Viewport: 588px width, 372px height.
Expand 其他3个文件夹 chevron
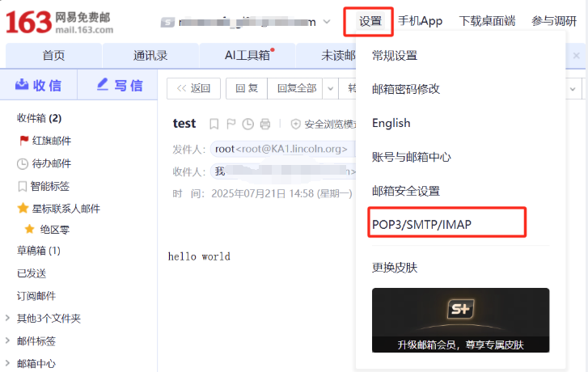pos(7,319)
